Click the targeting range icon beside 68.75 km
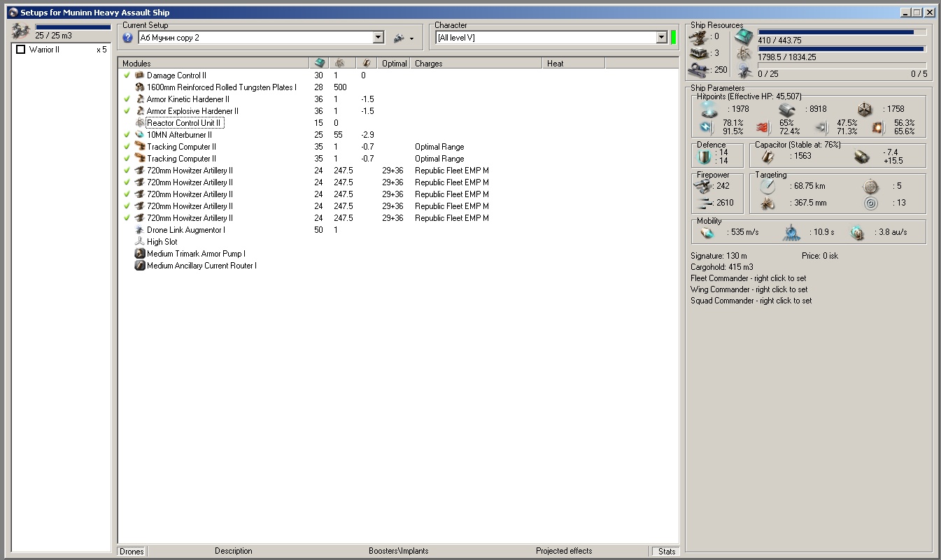This screenshot has width=941, height=560. (x=767, y=187)
